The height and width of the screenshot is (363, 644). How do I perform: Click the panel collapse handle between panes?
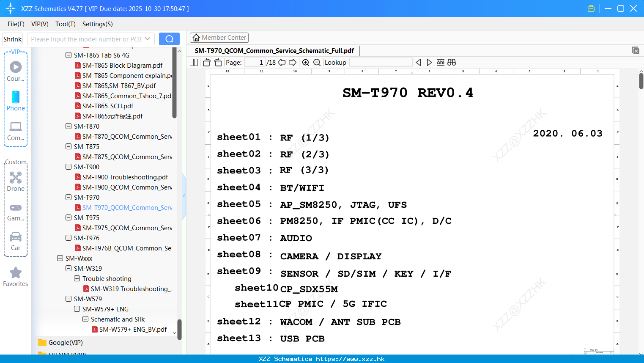[x=184, y=196]
